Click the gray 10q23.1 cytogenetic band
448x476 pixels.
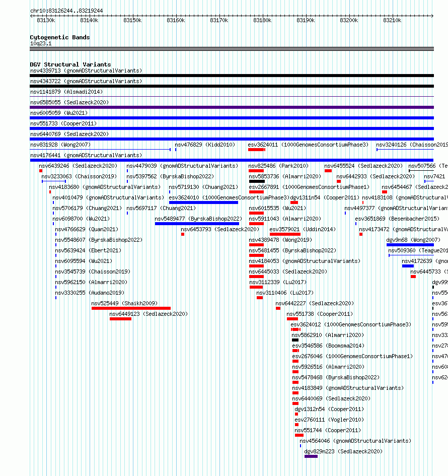click(x=232, y=49)
